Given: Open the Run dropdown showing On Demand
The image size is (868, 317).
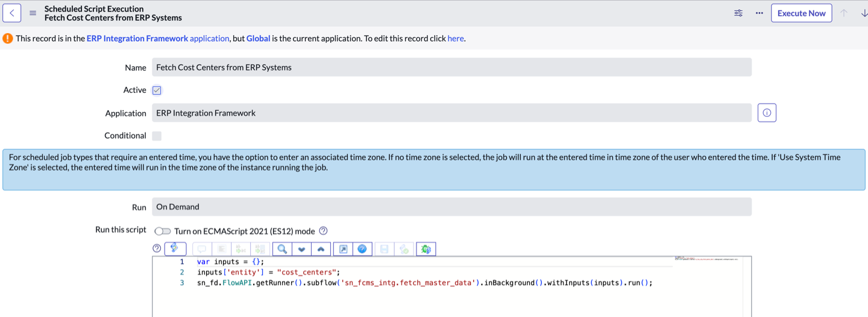Looking at the screenshot, I should pos(451,207).
